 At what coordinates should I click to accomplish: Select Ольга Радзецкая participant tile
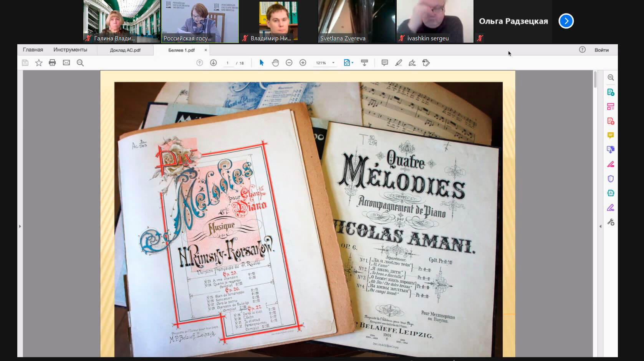pos(513,21)
